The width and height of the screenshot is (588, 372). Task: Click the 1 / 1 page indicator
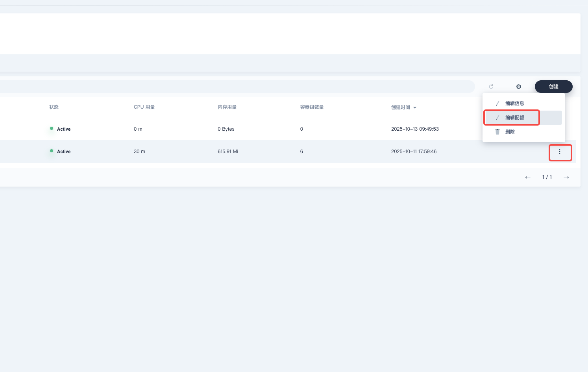547,177
